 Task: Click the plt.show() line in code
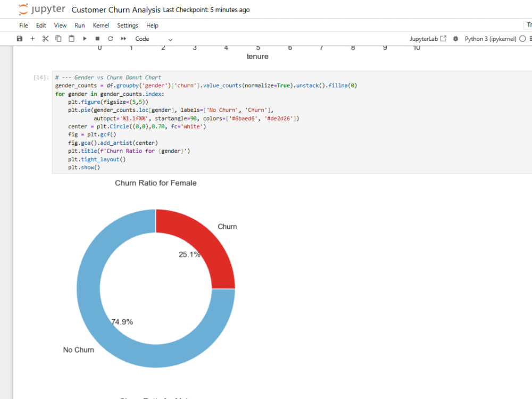pos(84,167)
